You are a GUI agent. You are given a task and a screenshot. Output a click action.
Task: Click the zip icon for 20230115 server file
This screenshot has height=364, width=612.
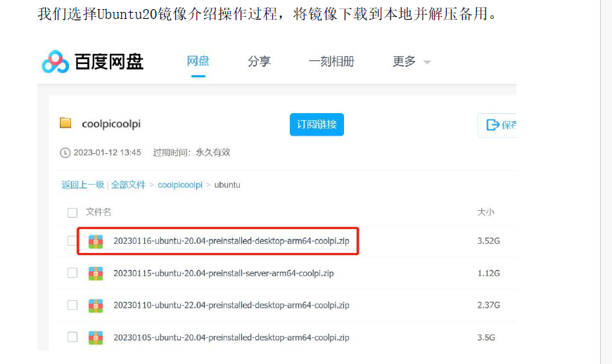pos(96,273)
